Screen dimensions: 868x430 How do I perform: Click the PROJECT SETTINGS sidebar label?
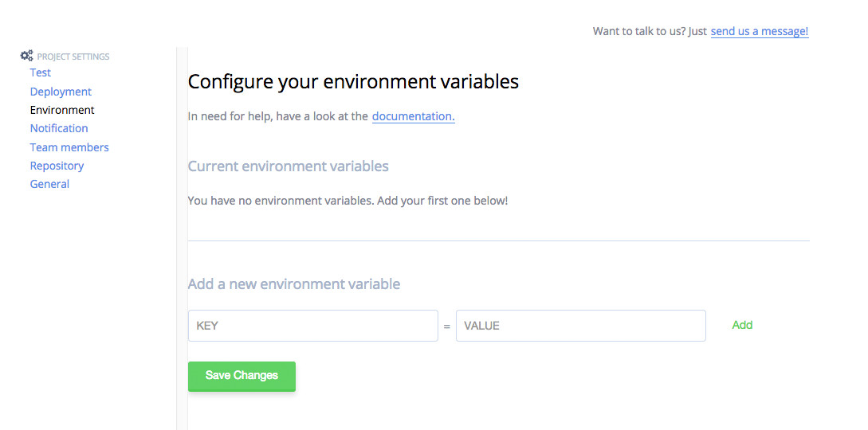point(73,57)
